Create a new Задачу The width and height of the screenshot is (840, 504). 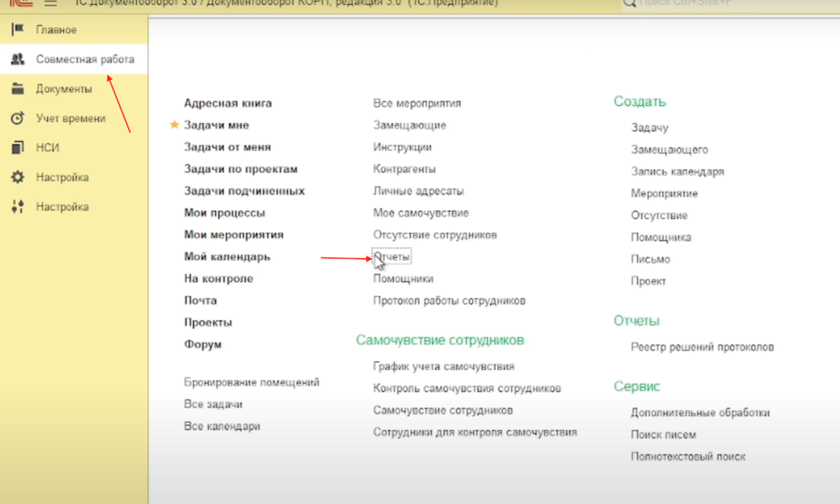coord(650,128)
